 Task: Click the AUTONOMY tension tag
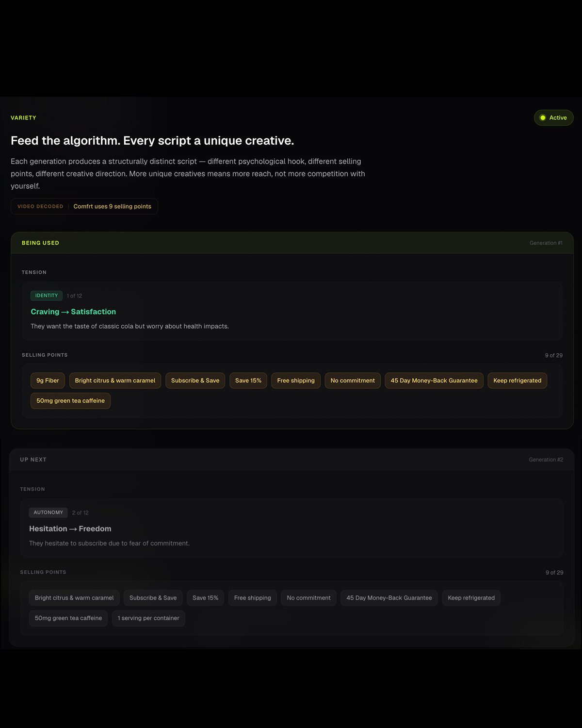point(48,513)
